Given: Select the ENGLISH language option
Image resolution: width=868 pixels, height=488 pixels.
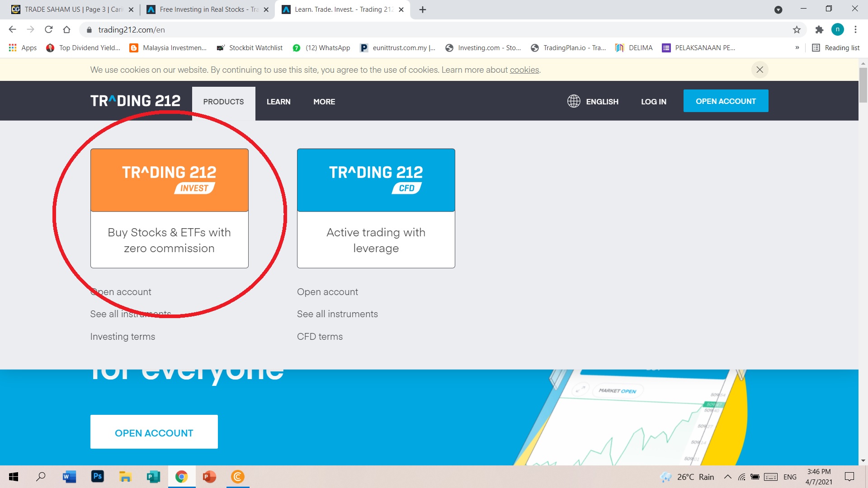Looking at the screenshot, I should pyautogui.click(x=602, y=102).
